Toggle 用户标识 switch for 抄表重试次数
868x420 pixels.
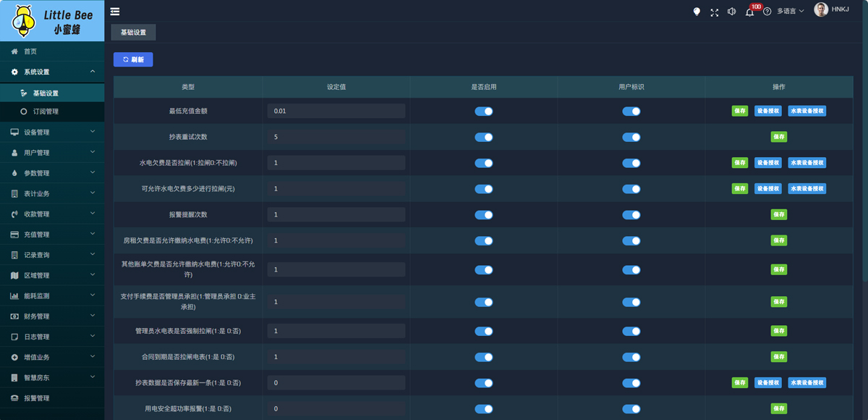point(631,137)
